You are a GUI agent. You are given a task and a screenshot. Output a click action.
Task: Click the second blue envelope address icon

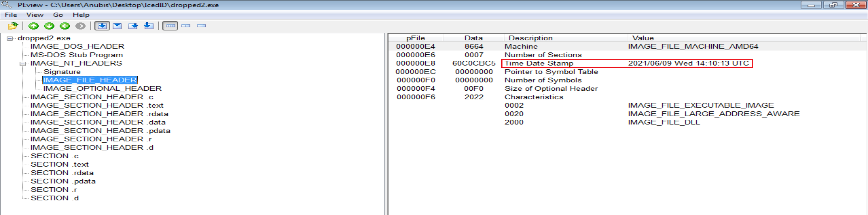coord(117,26)
